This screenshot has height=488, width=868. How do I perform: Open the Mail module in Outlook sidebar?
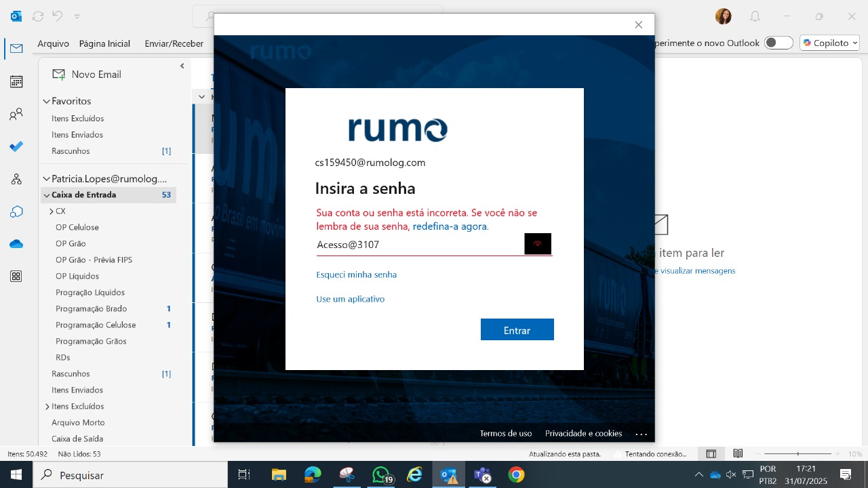click(16, 49)
